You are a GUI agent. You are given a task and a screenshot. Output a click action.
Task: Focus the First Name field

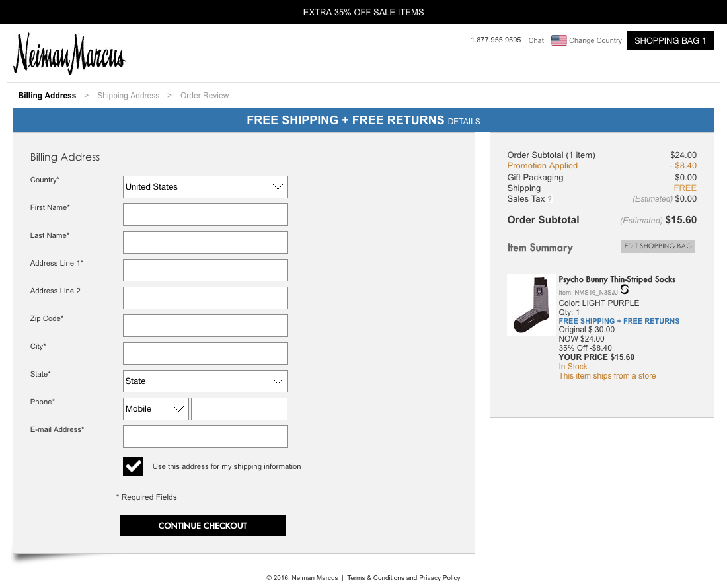click(206, 215)
